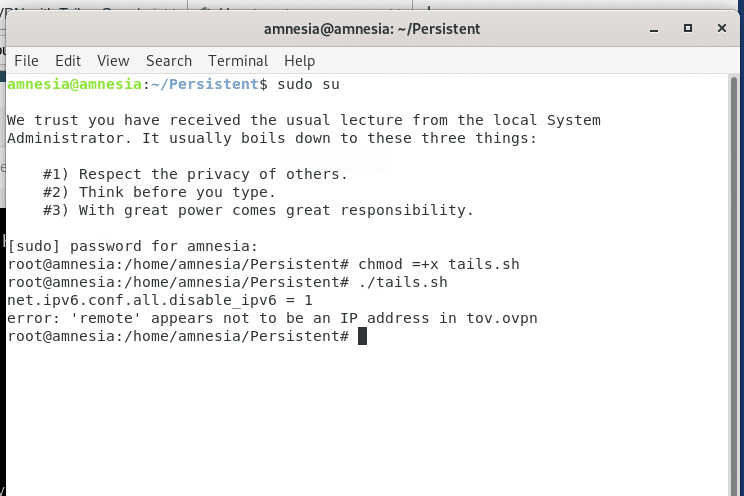
Task: Click the net.ipv6.conf.all.disable_ipv6 output line
Action: click(x=159, y=300)
